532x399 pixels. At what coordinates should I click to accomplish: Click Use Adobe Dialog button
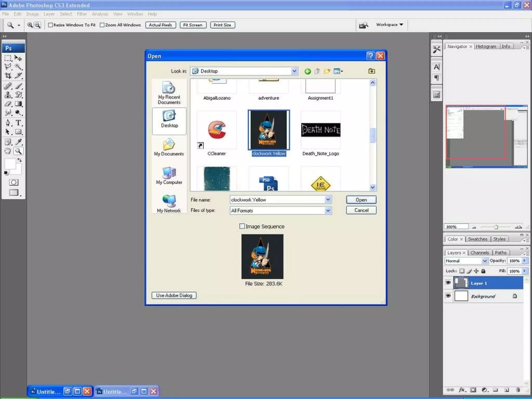(174, 295)
